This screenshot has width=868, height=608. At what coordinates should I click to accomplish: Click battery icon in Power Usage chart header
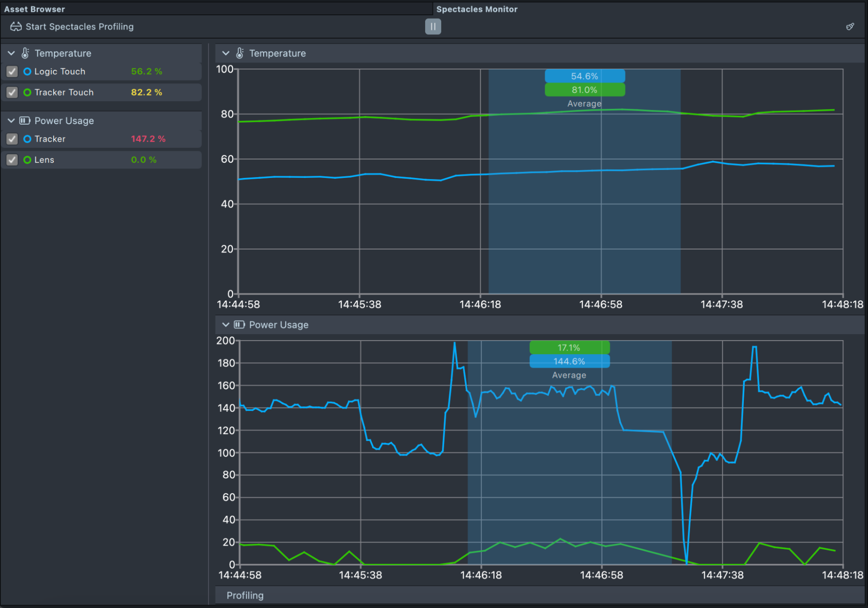(x=239, y=325)
